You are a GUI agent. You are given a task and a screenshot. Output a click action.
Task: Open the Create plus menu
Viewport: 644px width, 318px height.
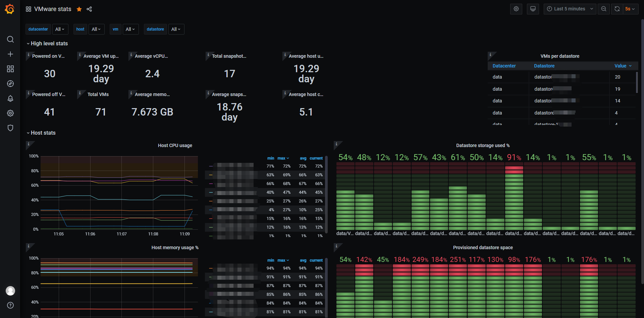coord(10,54)
